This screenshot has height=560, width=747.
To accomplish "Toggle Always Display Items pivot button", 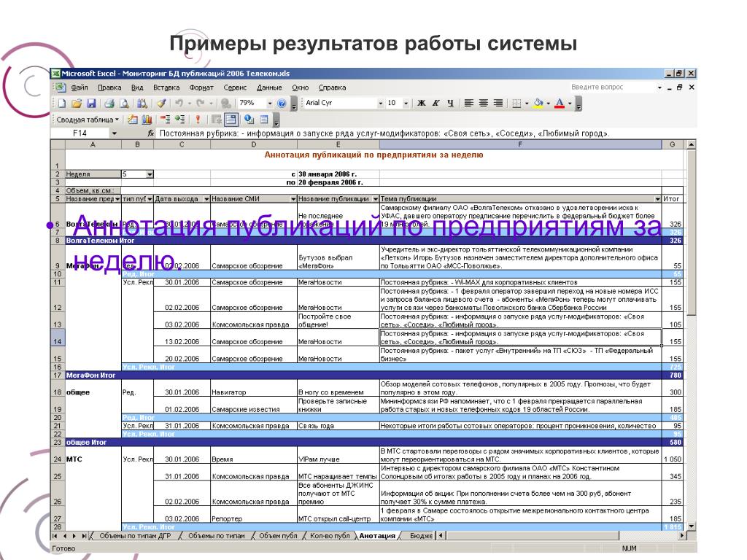I will tap(231, 120).
